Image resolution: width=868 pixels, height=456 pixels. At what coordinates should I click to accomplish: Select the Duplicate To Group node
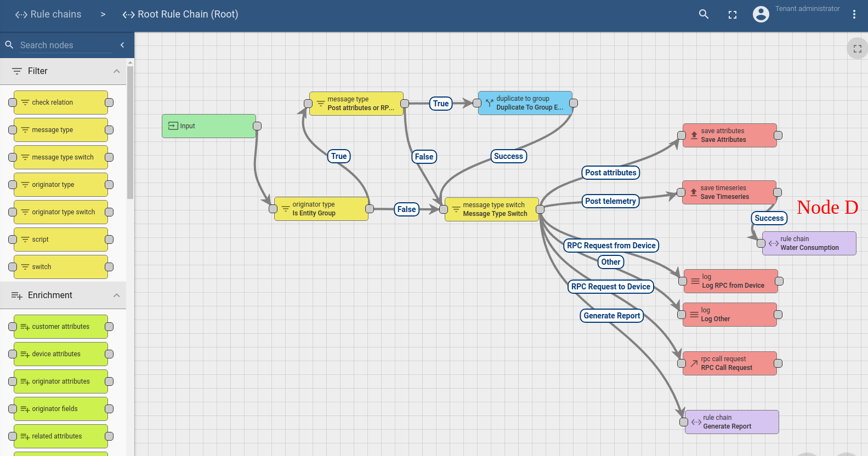click(525, 103)
